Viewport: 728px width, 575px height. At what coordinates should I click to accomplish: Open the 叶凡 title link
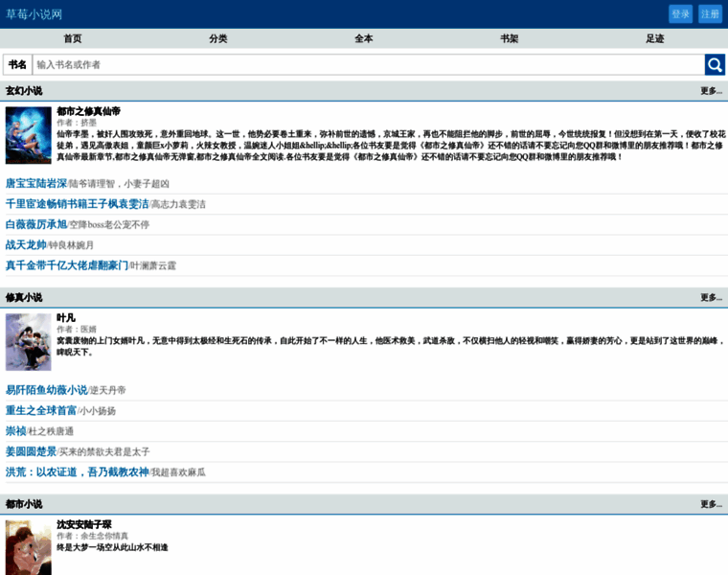point(66,318)
